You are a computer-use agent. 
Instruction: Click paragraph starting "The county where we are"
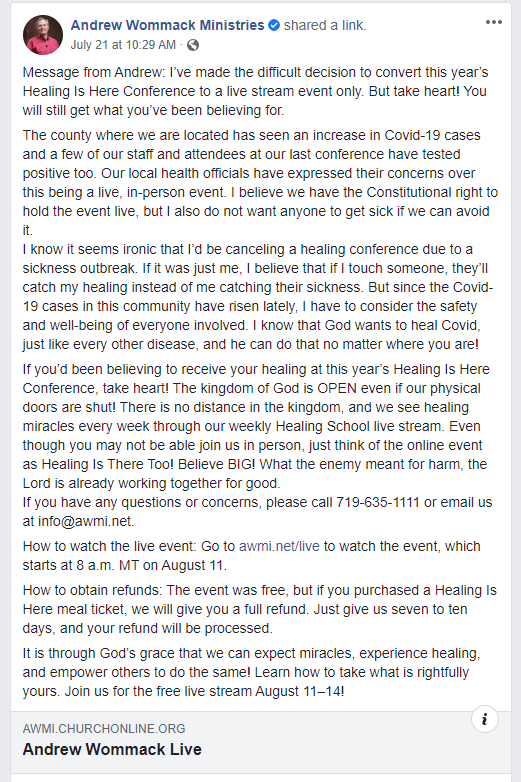[x=260, y=183]
